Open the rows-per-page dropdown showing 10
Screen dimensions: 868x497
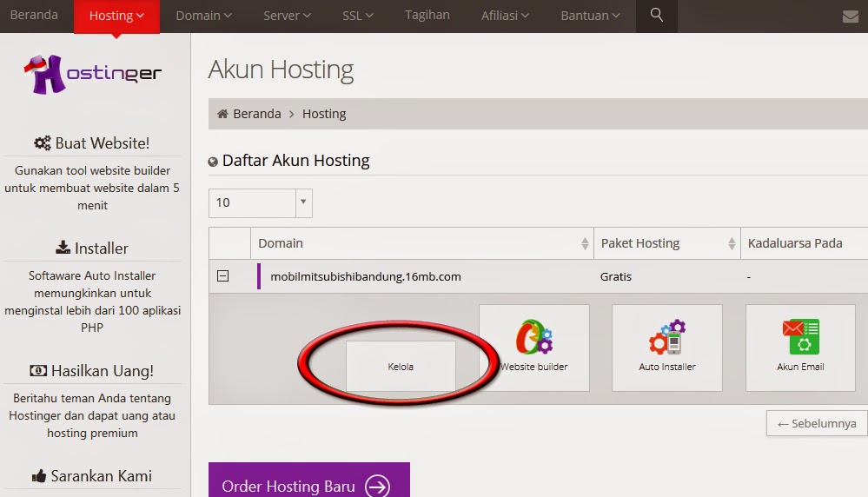pyautogui.click(x=260, y=202)
